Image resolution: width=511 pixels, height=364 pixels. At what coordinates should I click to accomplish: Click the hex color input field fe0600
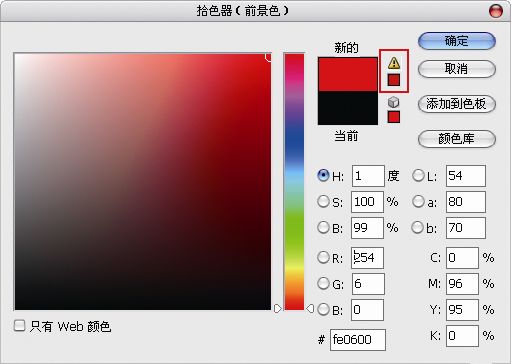pyautogui.click(x=358, y=340)
